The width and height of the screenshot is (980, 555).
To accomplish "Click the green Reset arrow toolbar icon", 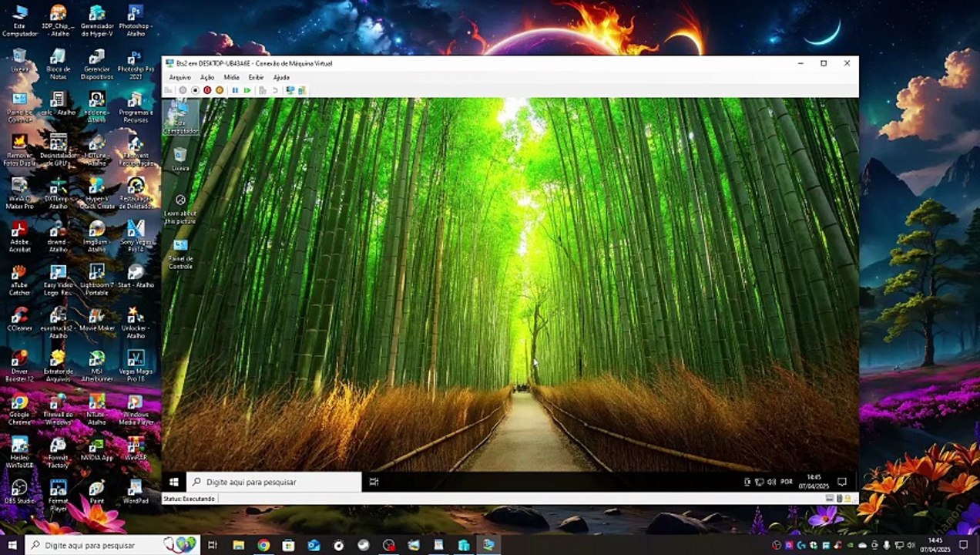I will (247, 90).
